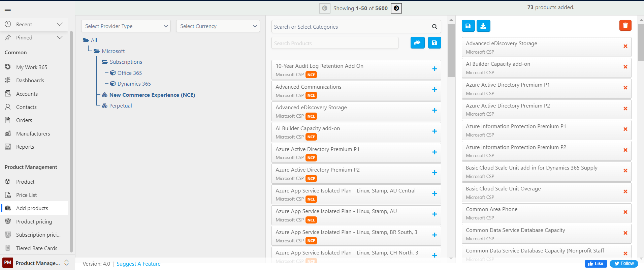Open Product pricing from sidebar
This screenshot has width=644, height=270.
(x=34, y=221)
